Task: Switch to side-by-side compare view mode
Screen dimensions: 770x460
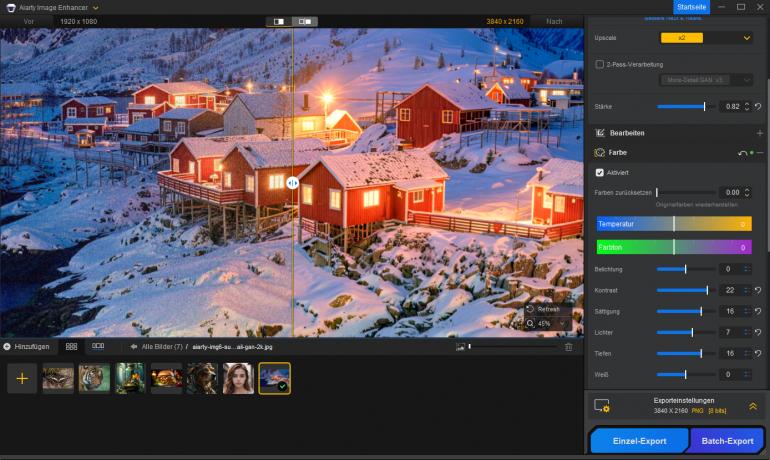Action: pos(305,22)
